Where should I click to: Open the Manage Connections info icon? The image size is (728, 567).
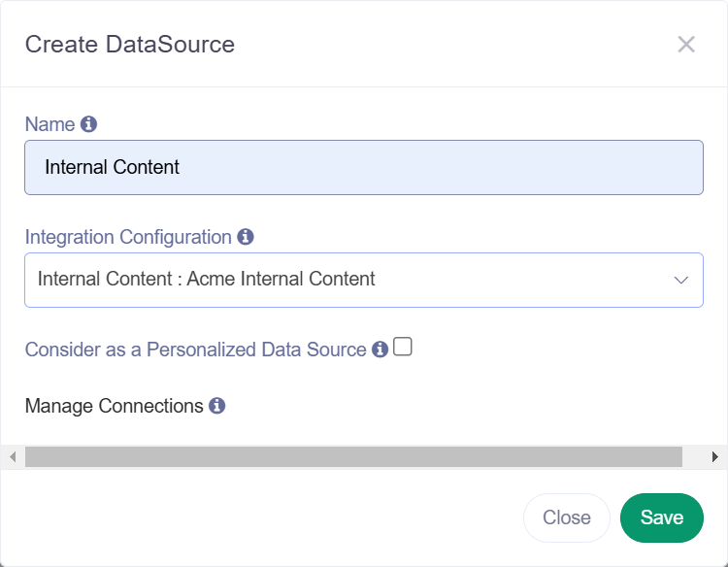pyautogui.click(x=216, y=406)
